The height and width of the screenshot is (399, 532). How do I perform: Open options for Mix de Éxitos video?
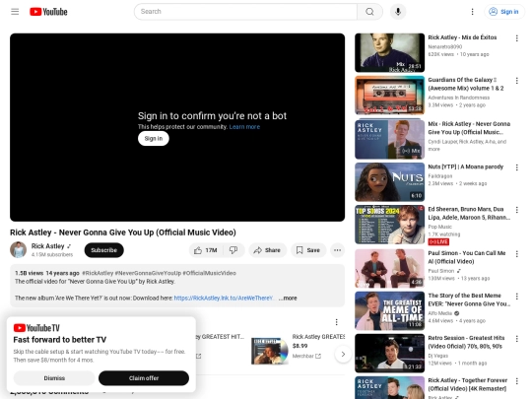pos(517,38)
